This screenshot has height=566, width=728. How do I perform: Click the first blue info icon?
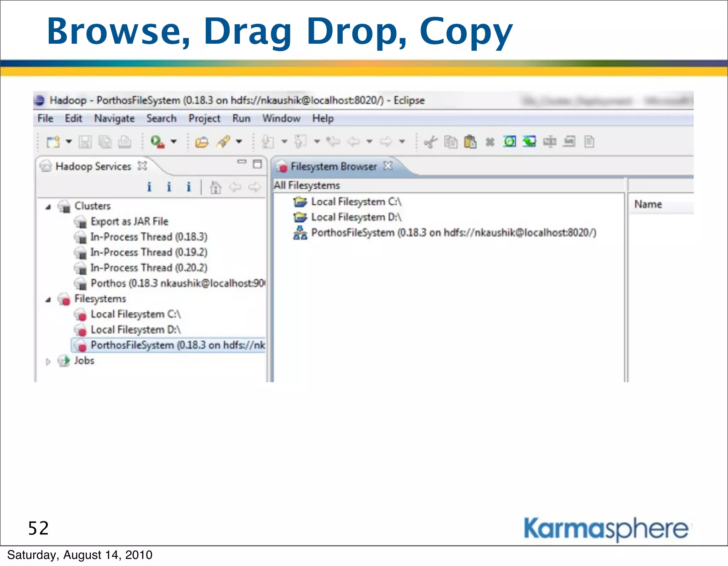(x=149, y=187)
